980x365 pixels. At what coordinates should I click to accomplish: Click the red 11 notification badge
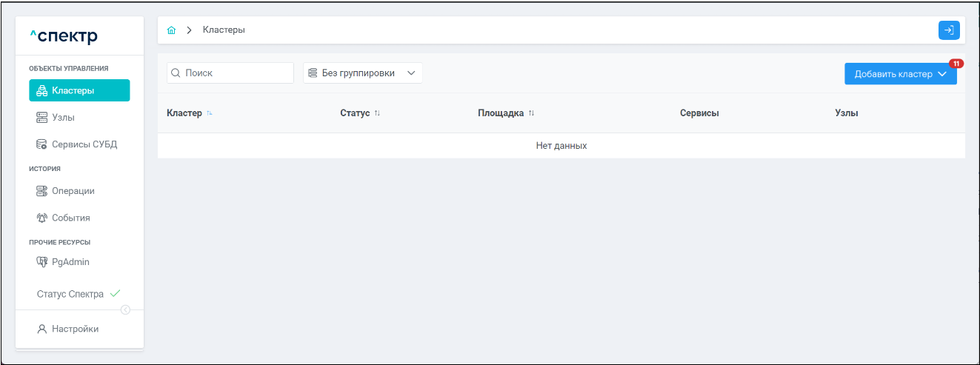click(x=956, y=64)
